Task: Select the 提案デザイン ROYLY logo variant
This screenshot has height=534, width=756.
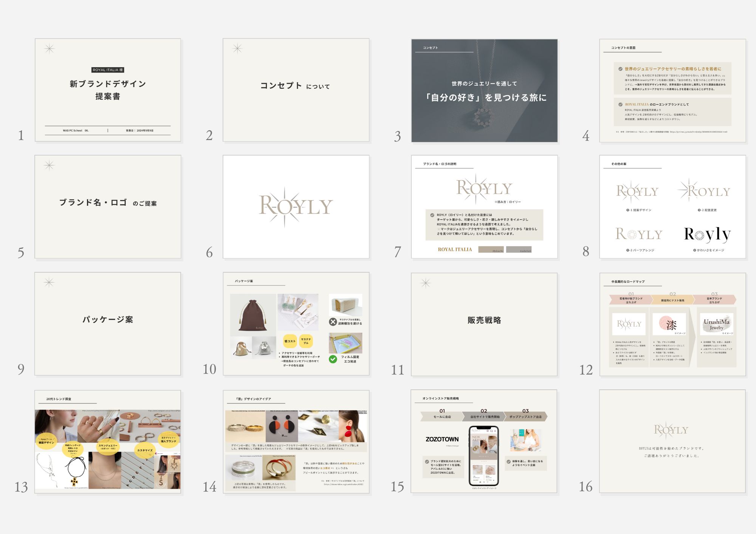Action: click(637, 191)
